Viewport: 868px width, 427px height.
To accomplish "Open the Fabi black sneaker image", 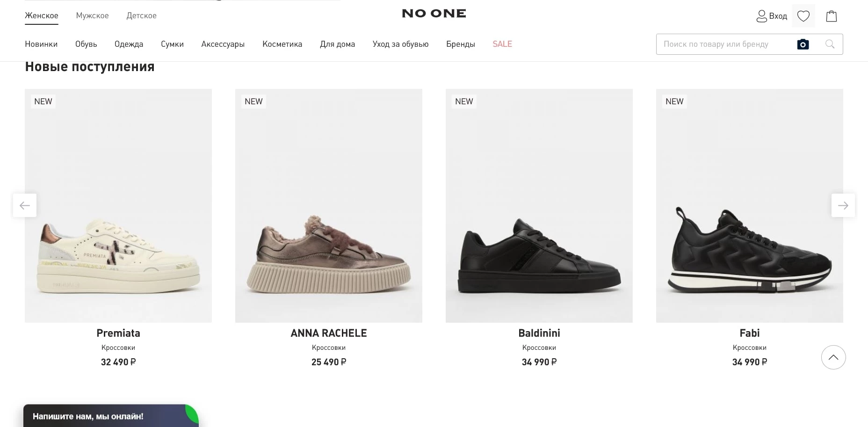I will coord(749,206).
